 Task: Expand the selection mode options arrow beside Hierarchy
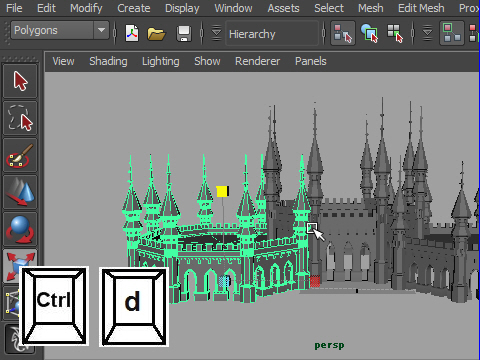click(216, 33)
